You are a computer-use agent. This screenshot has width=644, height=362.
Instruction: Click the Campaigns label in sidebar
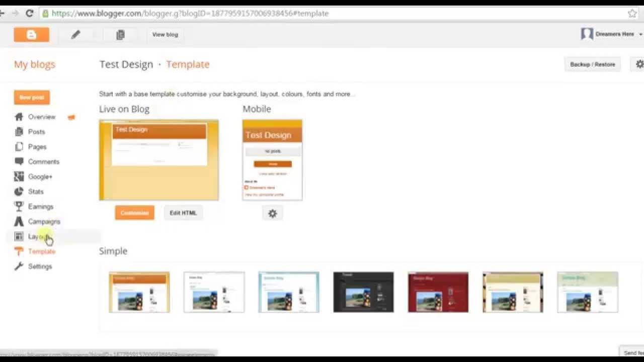pyautogui.click(x=44, y=222)
